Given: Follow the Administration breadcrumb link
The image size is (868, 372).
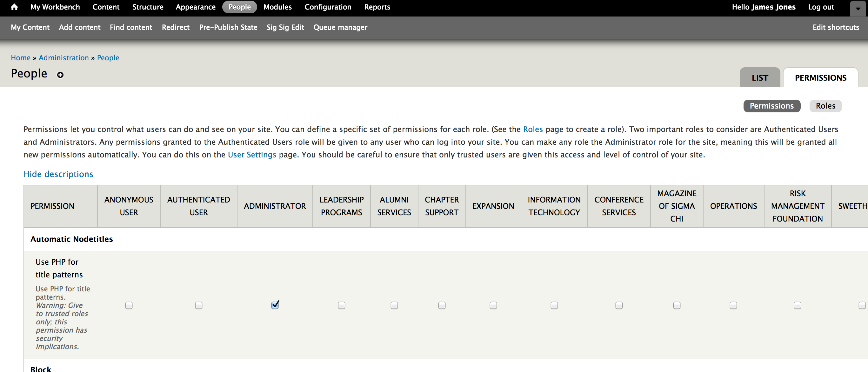Looking at the screenshot, I should click(x=64, y=58).
